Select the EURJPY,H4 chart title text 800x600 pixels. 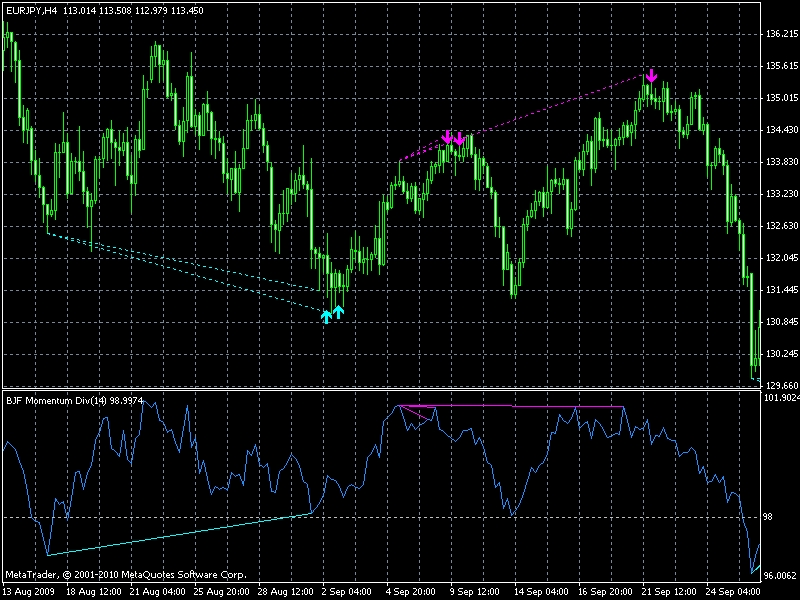(x=30, y=10)
